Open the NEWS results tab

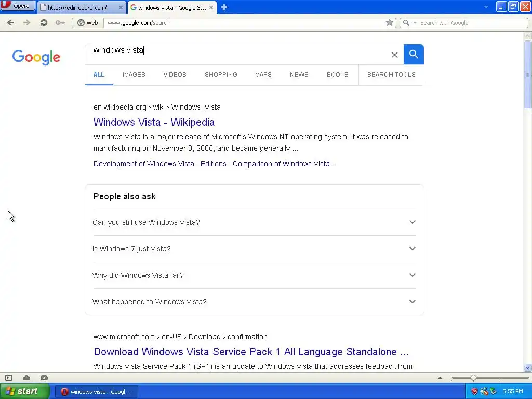(x=299, y=75)
